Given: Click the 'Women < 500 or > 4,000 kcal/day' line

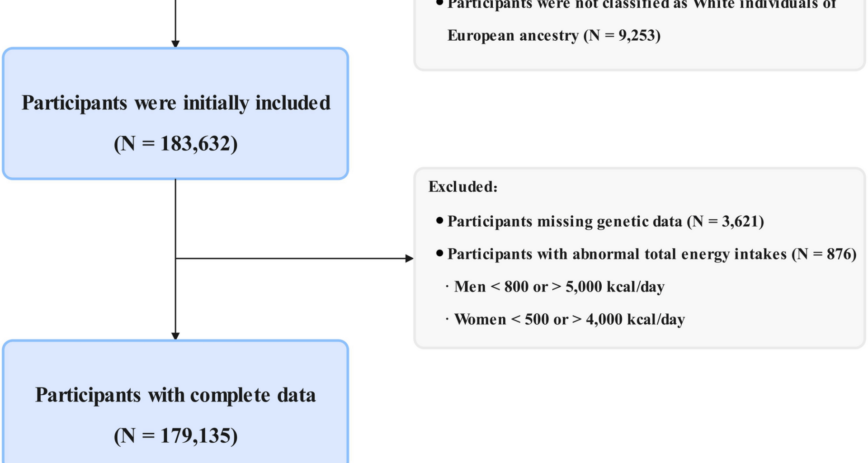Looking at the screenshot, I should [x=569, y=319].
